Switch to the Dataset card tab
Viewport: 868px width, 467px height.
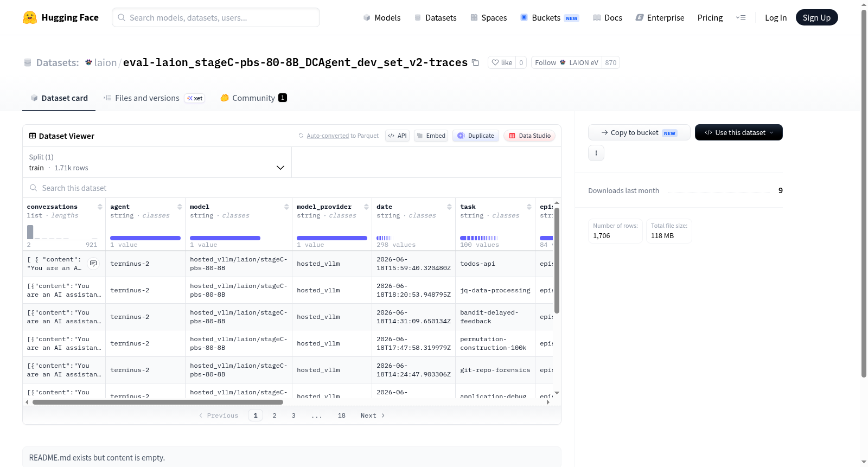59,98
